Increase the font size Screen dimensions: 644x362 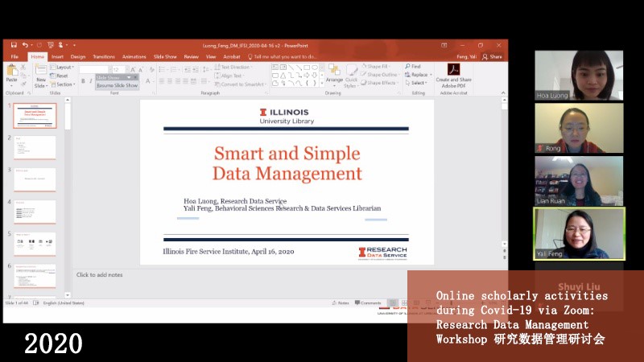point(133,70)
